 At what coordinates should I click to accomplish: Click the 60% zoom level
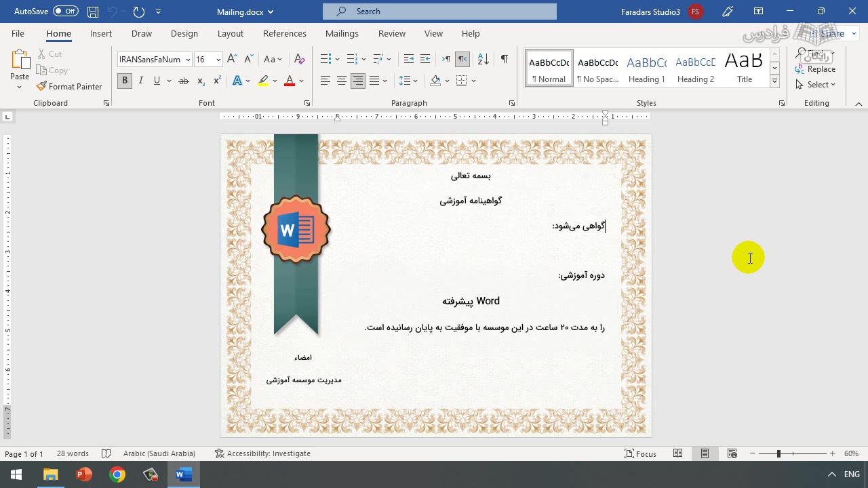851,453
